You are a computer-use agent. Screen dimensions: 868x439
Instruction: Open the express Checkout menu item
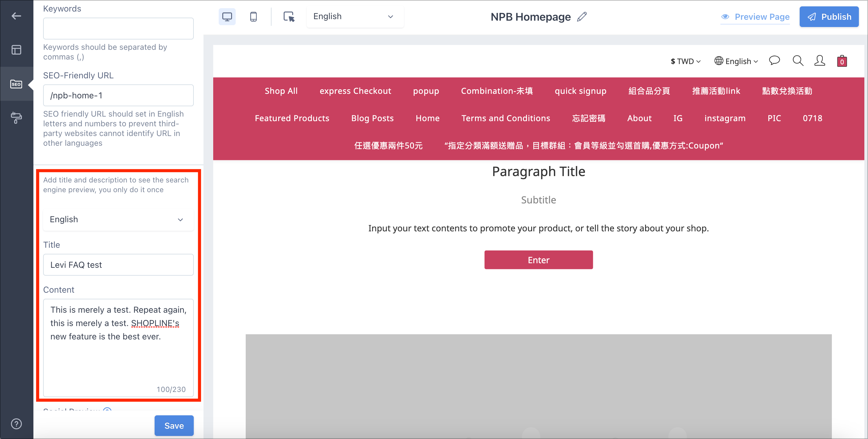355,91
